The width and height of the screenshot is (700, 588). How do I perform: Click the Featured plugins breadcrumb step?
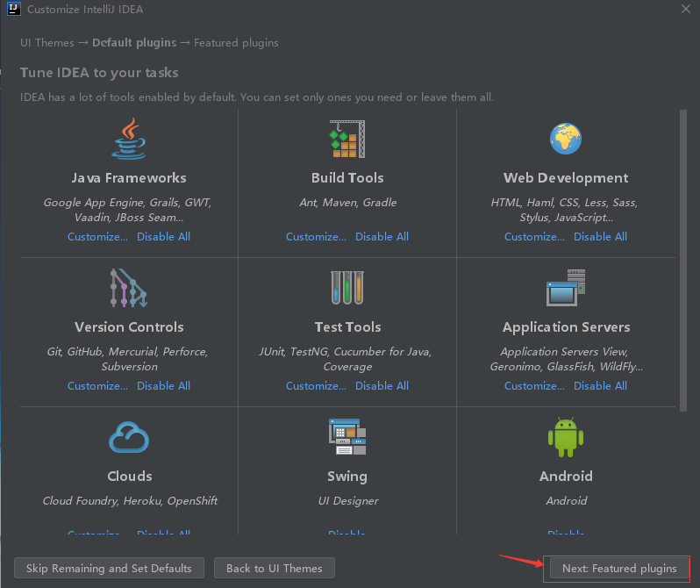point(236,43)
